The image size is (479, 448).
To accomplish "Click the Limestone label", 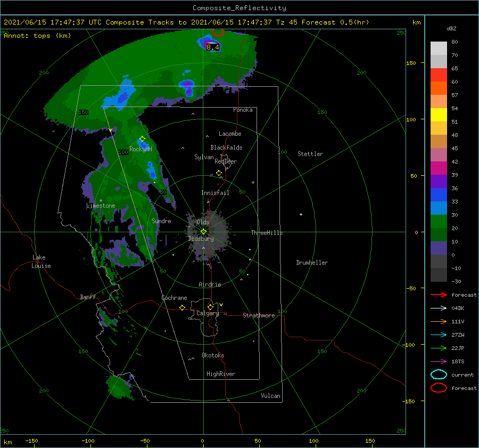I will pos(101,206).
